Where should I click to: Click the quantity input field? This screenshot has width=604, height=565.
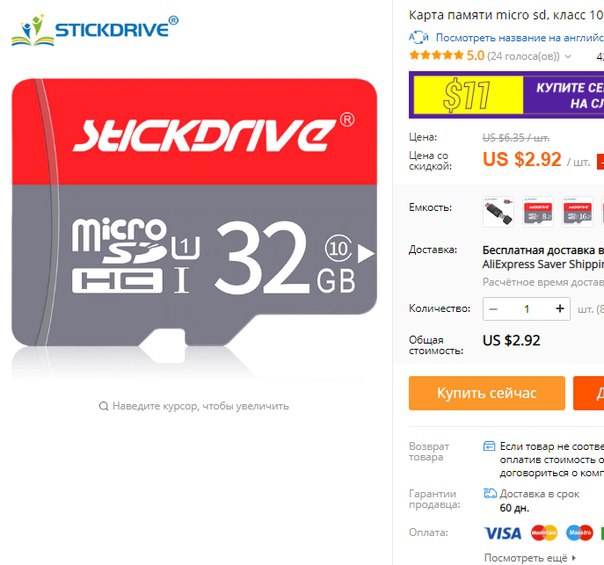tap(527, 308)
